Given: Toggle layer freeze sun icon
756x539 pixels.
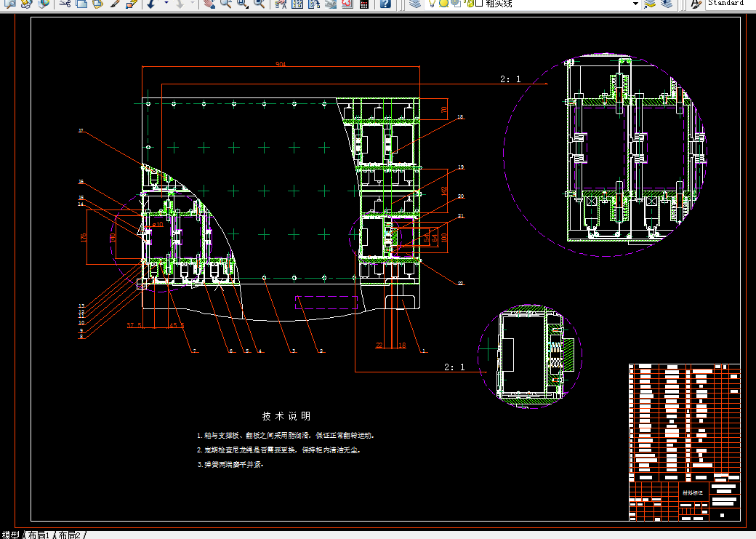Looking at the screenshot, I should [443, 4].
